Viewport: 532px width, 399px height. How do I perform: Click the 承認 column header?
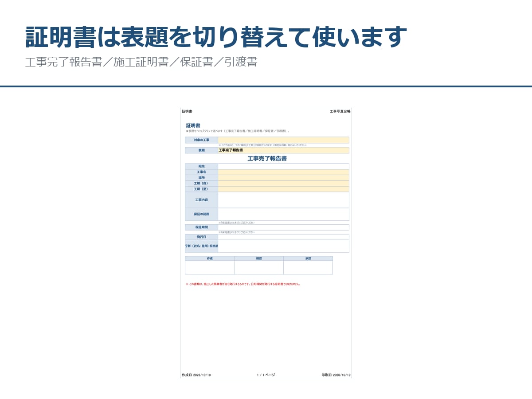(308, 258)
